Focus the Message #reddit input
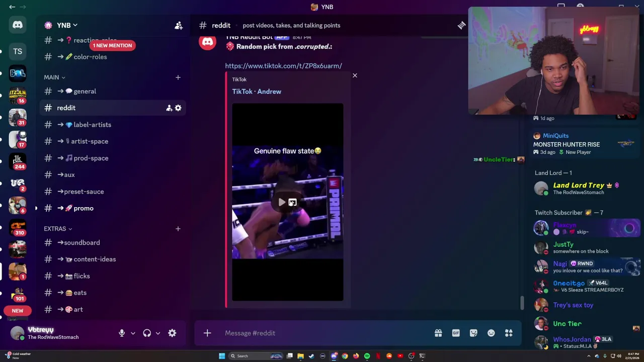The width and height of the screenshot is (644, 362). [x=327, y=333]
